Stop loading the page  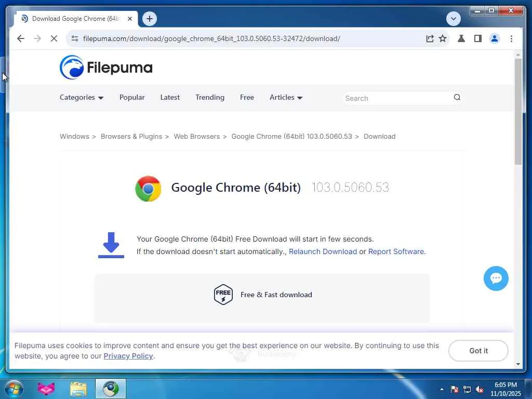tap(54, 38)
